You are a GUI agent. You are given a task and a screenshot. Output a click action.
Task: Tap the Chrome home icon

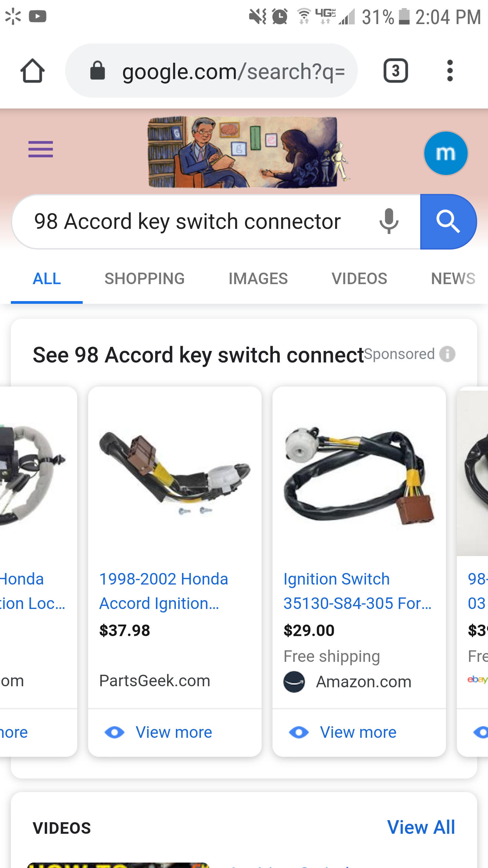[33, 71]
